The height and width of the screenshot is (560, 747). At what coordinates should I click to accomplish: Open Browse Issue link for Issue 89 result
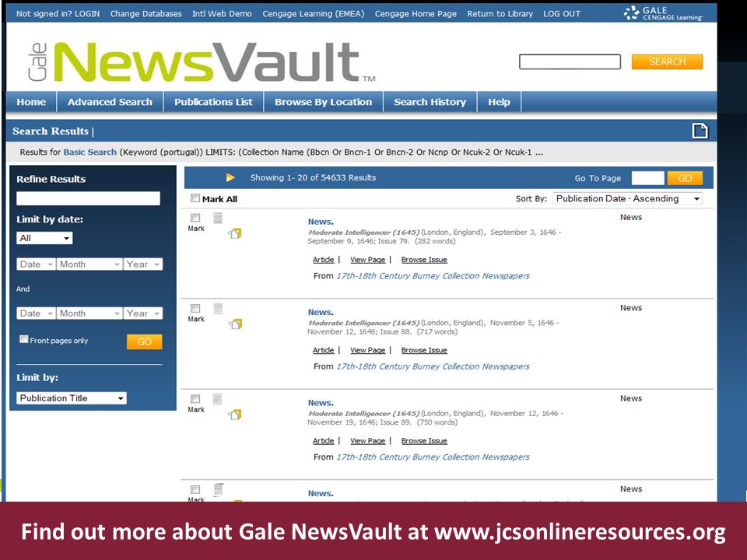424,441
